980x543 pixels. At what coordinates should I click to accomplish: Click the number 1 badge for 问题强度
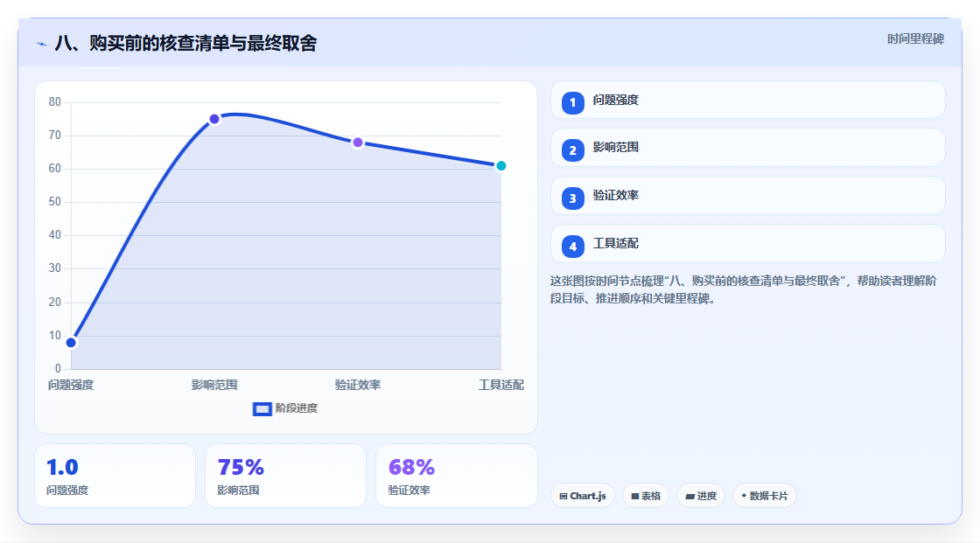(x=572, y=102)
